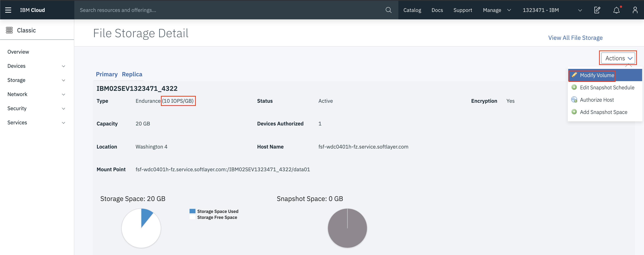Click the Modify Volume pencil icon
This screenshot has height=255, width=644.
tap(574, 75)
